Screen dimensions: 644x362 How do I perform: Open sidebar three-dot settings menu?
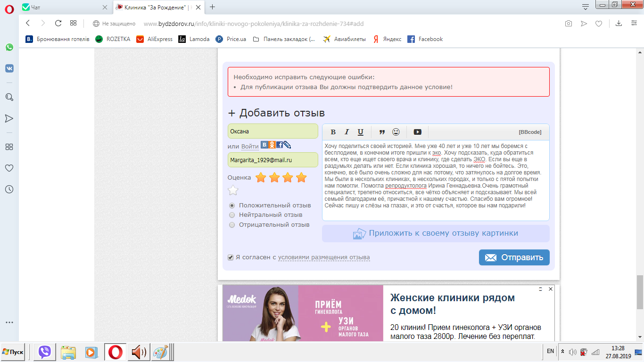coord(9,322)
